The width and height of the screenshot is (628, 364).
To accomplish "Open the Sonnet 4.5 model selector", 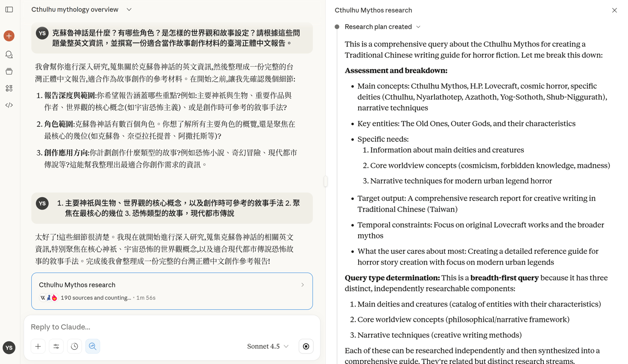I will (268, 347).
